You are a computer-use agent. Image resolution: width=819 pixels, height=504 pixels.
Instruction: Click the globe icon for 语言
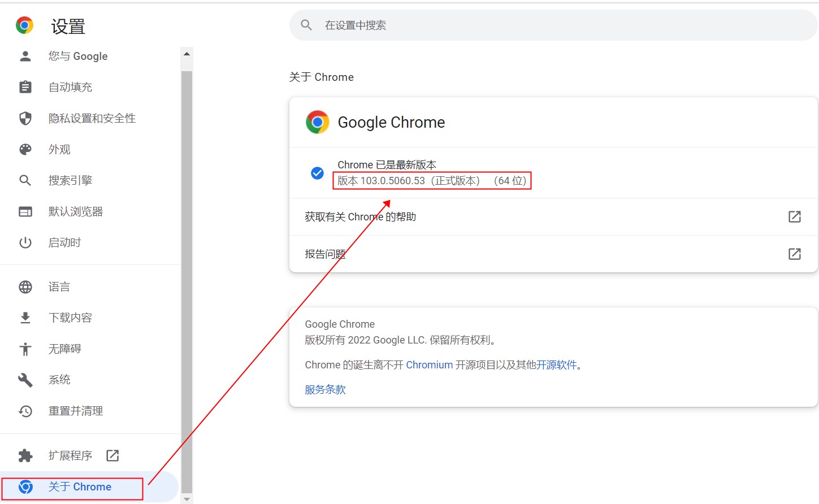point(25,287)
